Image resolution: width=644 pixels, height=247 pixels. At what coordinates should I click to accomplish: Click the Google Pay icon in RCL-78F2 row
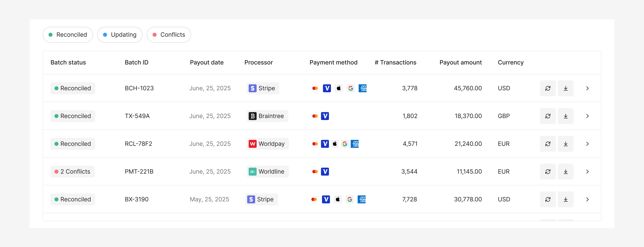[x=345, y=144]
